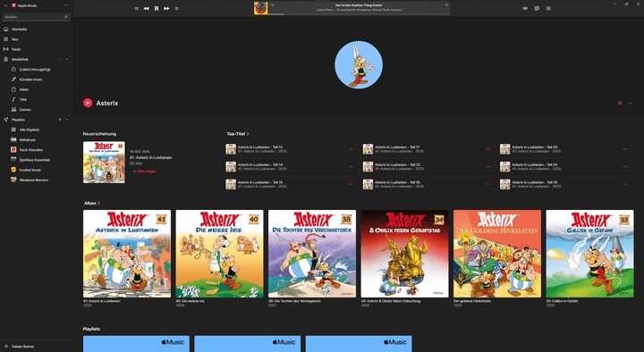Viewport: 644px width, 352px height.
Task: Open Spiritbox Essentials playlist
Action: pos(36,160)
